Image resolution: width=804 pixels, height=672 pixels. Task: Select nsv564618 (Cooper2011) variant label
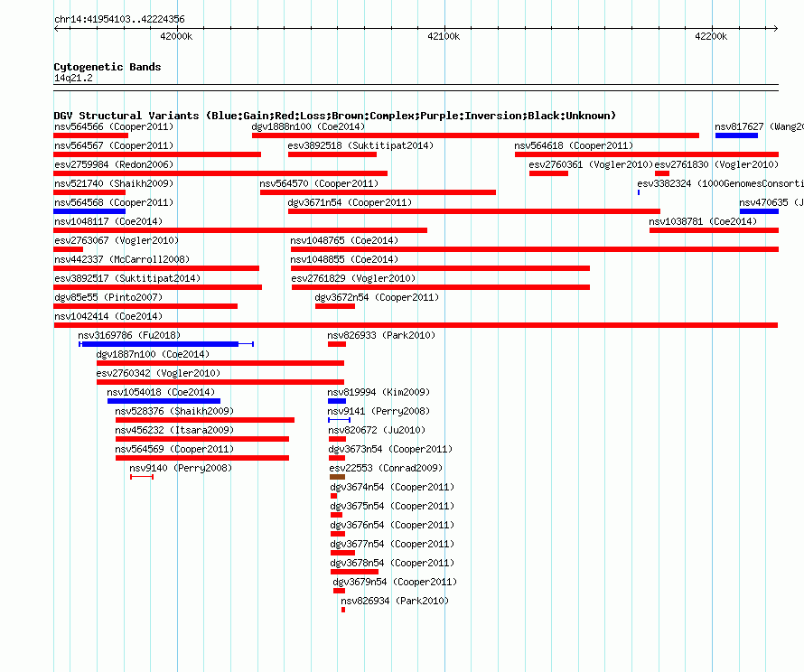tap(574, 145)
